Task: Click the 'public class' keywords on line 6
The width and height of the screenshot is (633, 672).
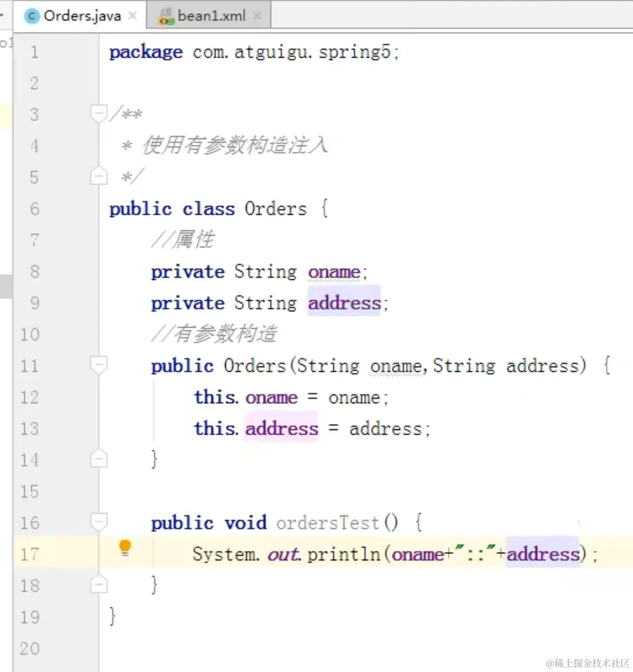Action: point(172,209)
